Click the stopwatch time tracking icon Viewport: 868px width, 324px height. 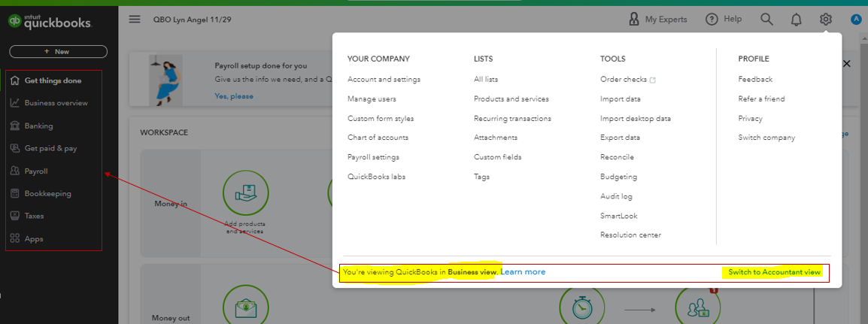tap(581, 306)
